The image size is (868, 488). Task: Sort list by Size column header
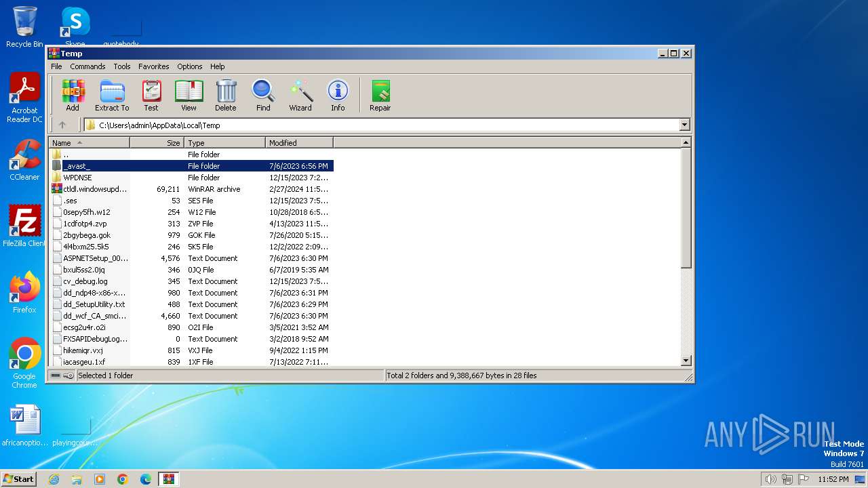click(157, 143)
